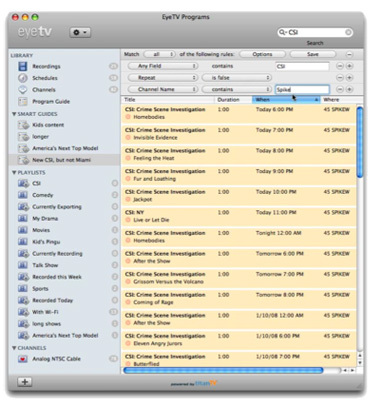Toggle record dot for Feeling the Heat
Screen dimensions: 380x407
(128, 158)
